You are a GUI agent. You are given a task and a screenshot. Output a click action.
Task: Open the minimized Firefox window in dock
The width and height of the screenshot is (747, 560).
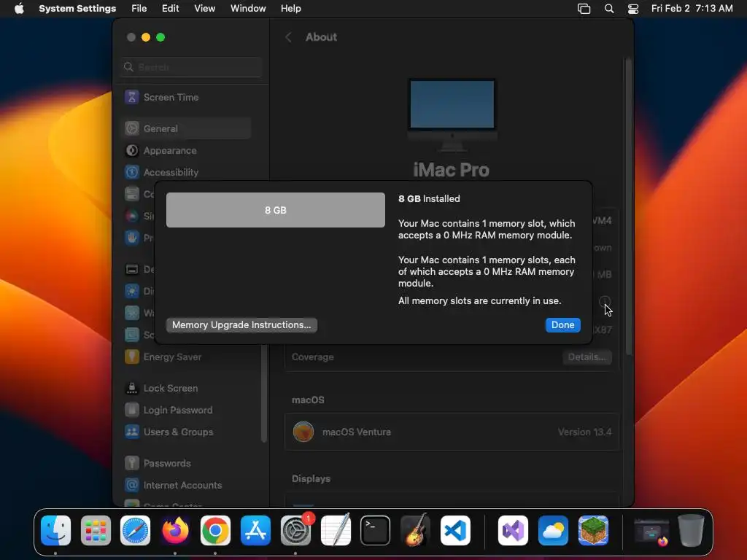coord(651,532)
